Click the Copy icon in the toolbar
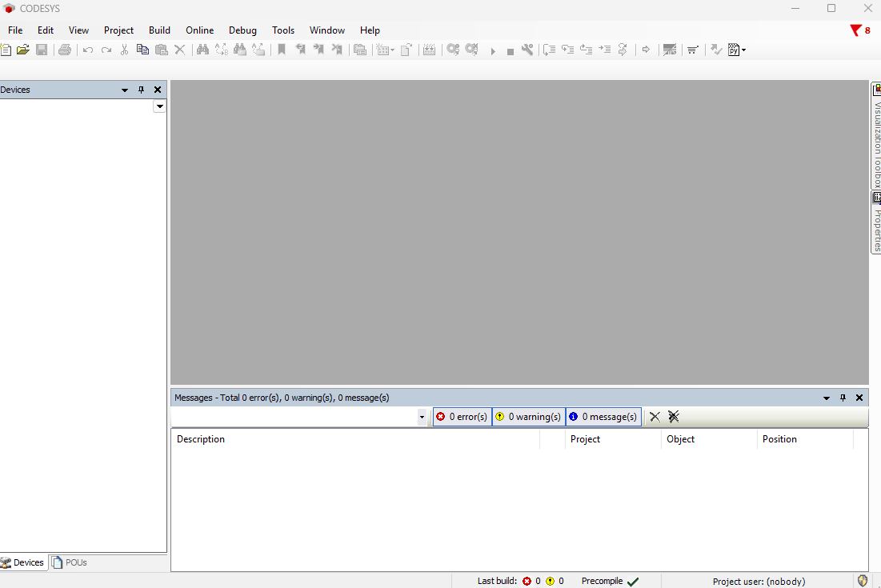The image size is (881, 588). (x=142, y=50)
